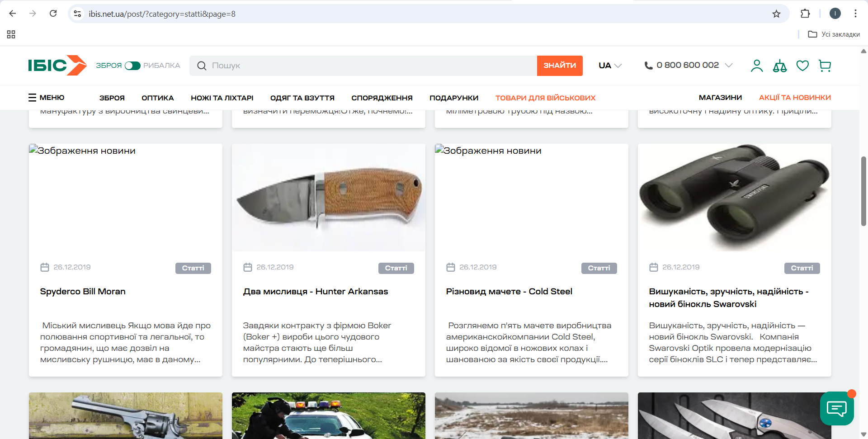The height and width of the screenshot is (439, 868).
Task: Click the Hunter Arkansas knife image
Action: click(329, 198)
